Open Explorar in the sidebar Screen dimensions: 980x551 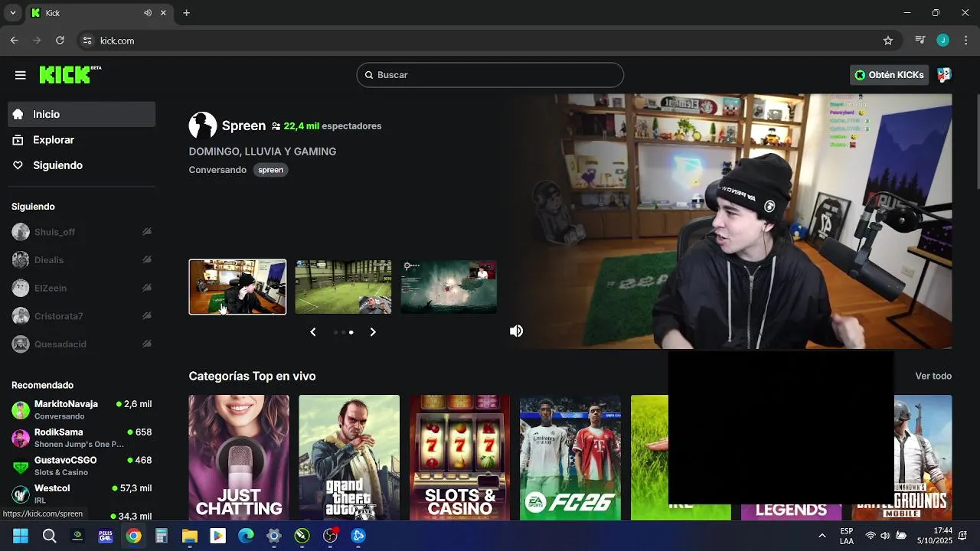pos(82,140)
